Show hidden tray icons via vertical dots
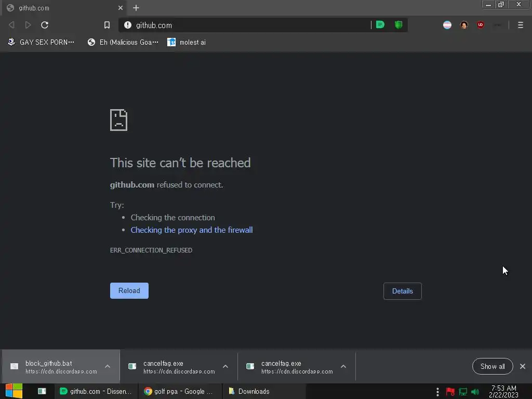Screen dimensions: 532x399 pyautogui.click(x=437, y=392)
